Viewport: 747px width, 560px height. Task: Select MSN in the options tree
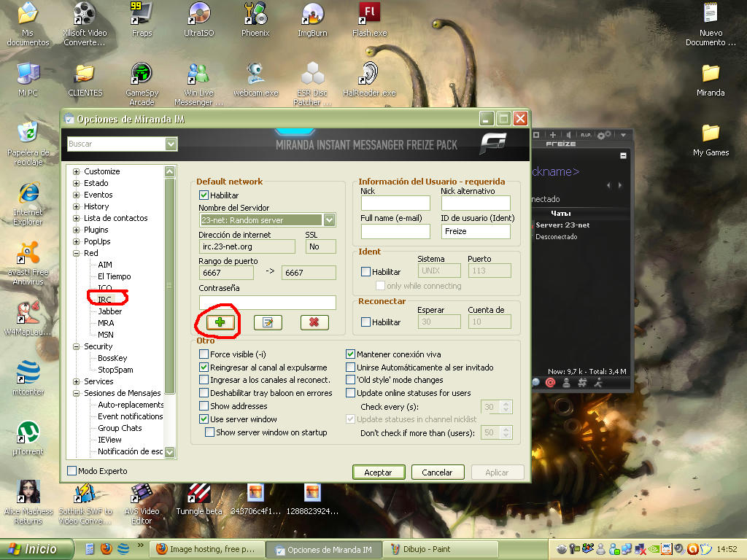pyautogui.click(x=106, y=335)
